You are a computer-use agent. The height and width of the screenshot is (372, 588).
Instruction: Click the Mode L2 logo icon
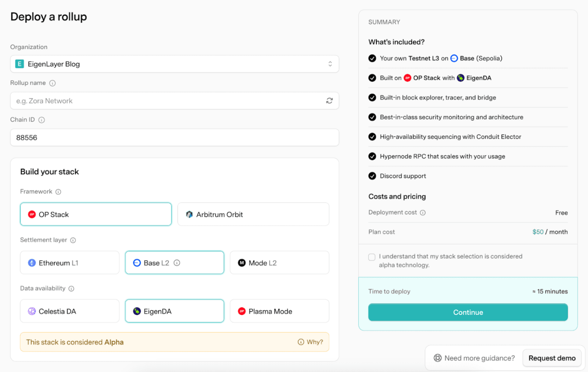(242, 263)
